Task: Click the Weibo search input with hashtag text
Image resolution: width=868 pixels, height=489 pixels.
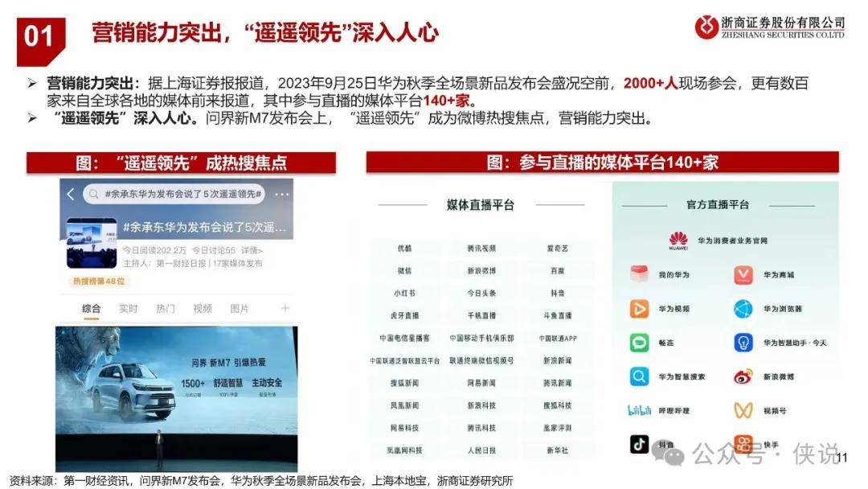Action: (x=174, y=195)
